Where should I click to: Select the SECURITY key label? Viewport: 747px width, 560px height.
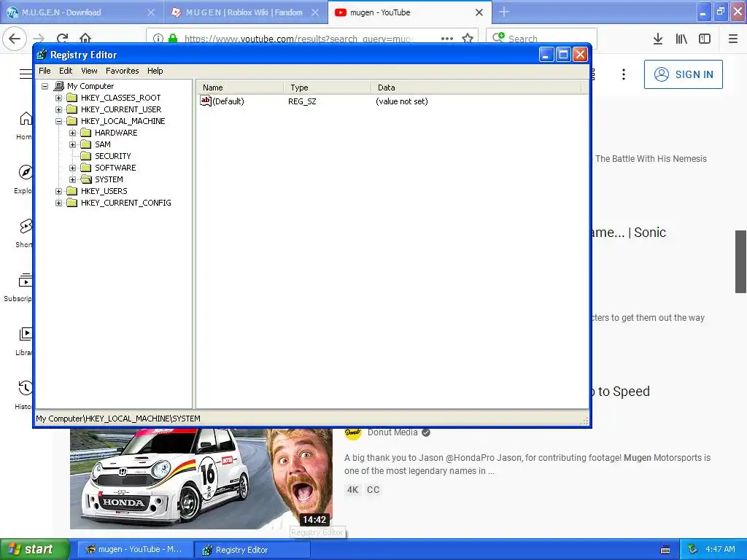click(x=113, y=156)
